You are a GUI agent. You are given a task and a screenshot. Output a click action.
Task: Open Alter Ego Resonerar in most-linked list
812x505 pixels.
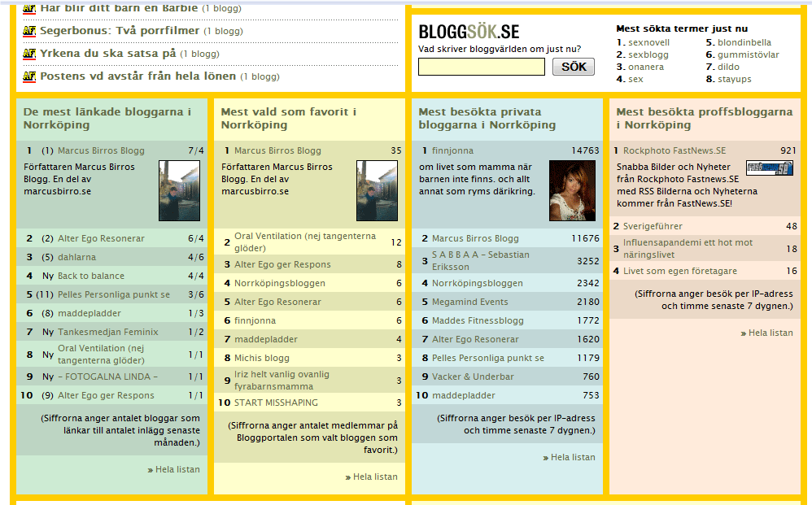click(101, 238)
